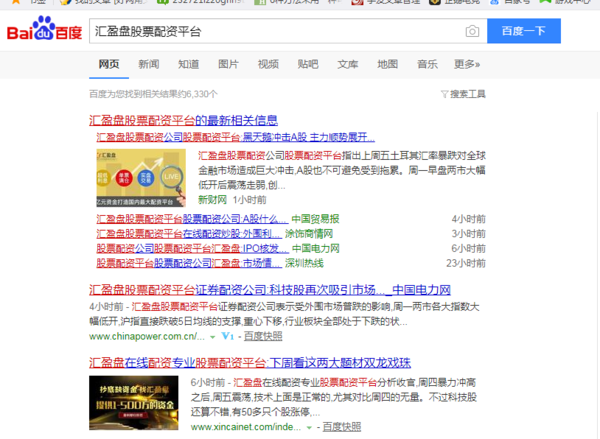Open news link about 黑天鹅冲击A股
Screen dimensions: 600x439
[x=235, y=137]
